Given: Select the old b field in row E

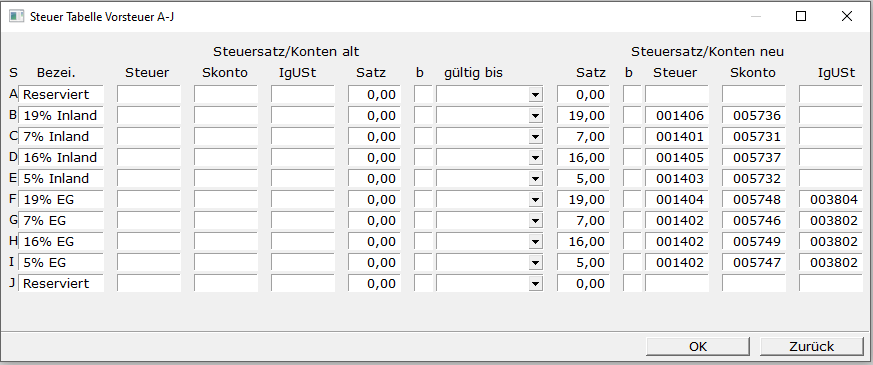Looking at the screenshot, I should point(423,179).
